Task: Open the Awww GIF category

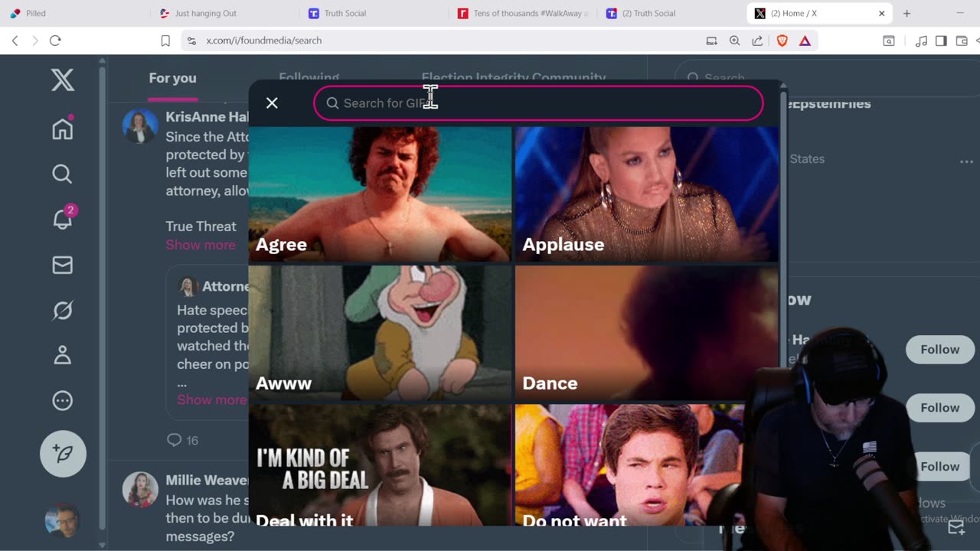Action: pyautogui.click(x=380, y=333)
